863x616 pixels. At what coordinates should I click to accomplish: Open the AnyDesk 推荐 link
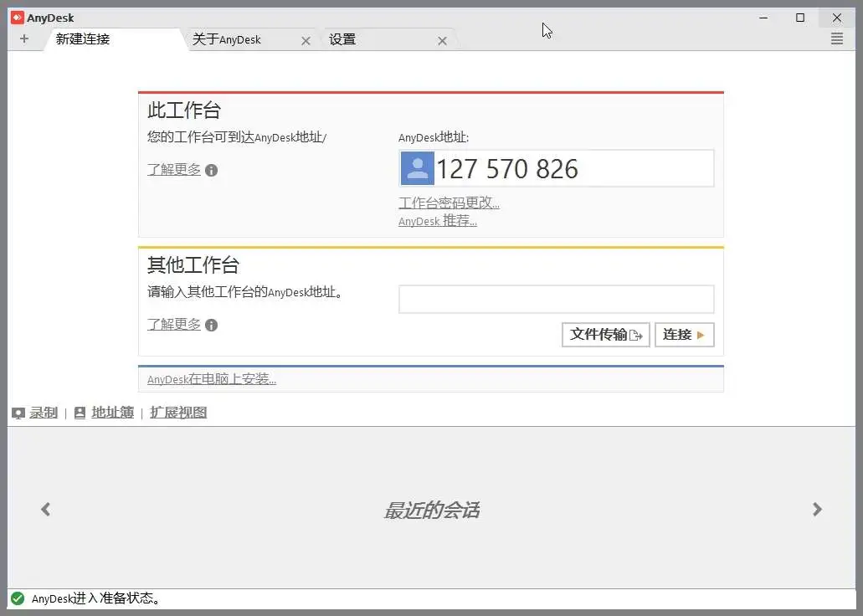[x=437, y=221]
